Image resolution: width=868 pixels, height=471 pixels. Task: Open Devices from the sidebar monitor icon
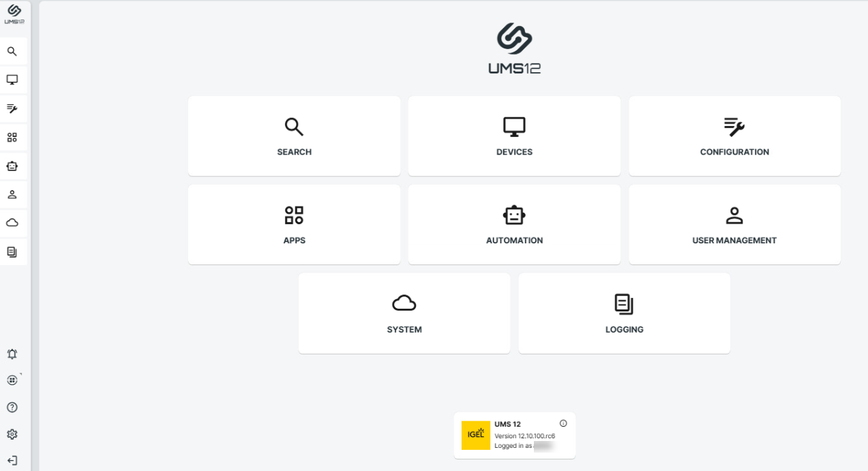(x=12, y=80)
